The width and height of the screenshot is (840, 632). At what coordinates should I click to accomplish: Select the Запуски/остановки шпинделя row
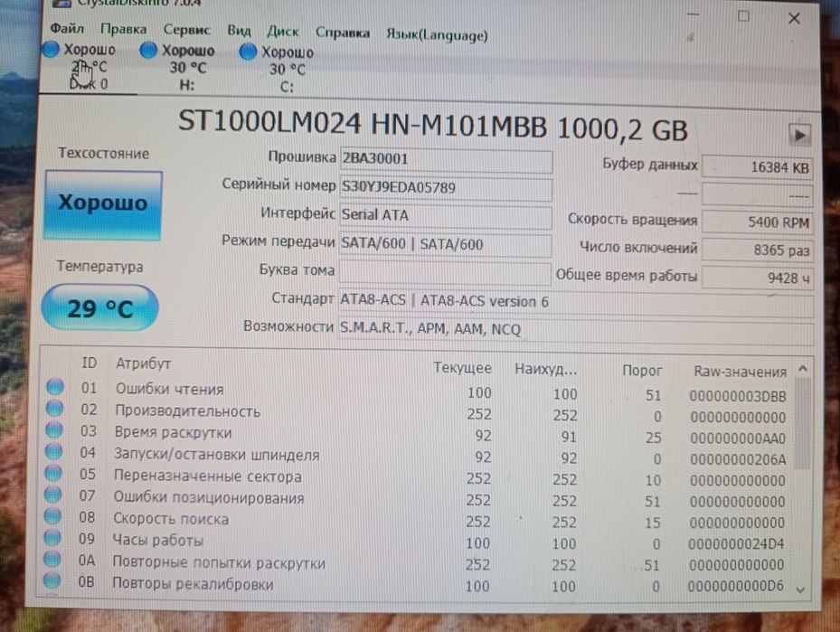click(x=415, y=456)
